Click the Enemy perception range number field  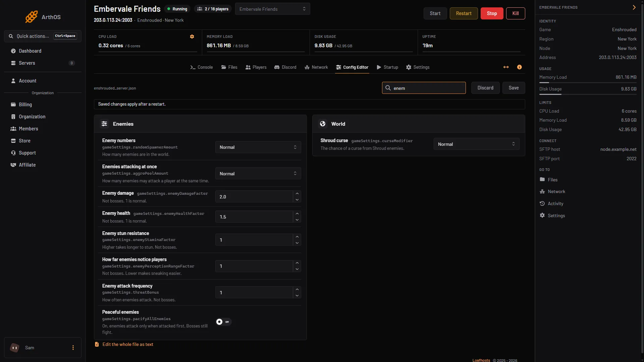(x=254, y=266)
